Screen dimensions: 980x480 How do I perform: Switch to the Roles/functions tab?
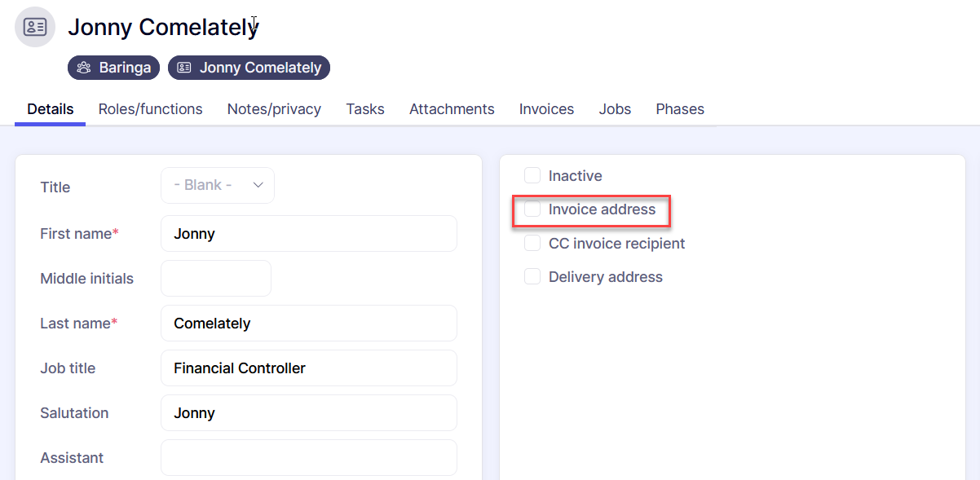point(150,109)
